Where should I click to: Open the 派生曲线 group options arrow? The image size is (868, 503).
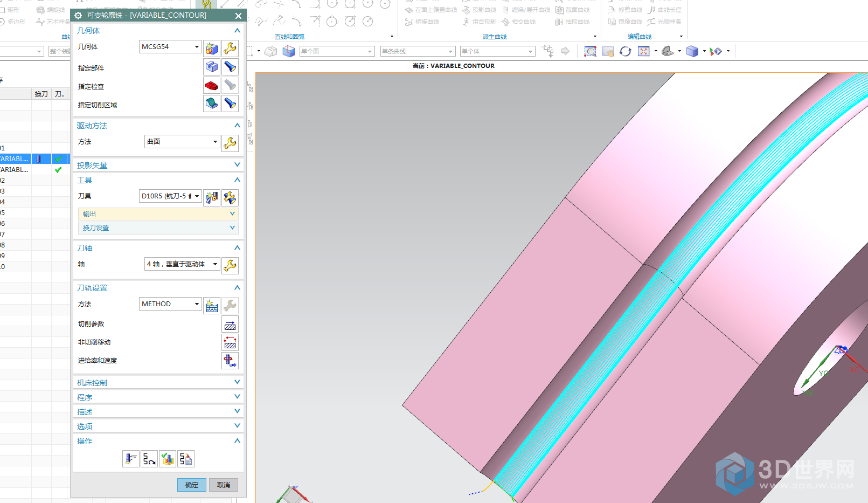point(595,37)
